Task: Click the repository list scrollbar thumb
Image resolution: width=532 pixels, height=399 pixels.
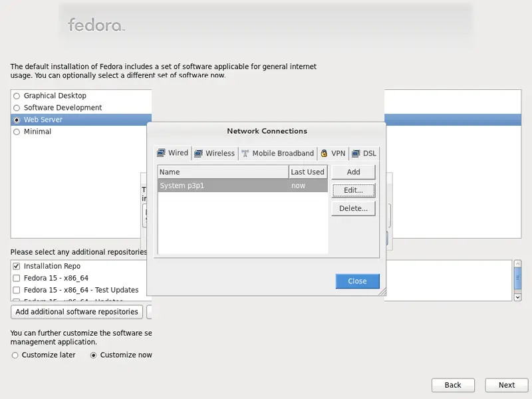Action: coord(517,278)
